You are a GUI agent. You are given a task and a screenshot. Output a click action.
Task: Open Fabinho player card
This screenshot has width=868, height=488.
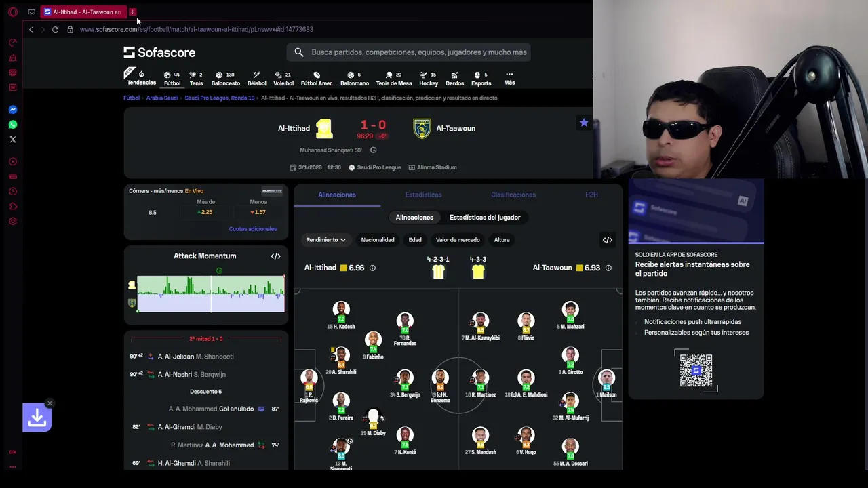[373, 346]
